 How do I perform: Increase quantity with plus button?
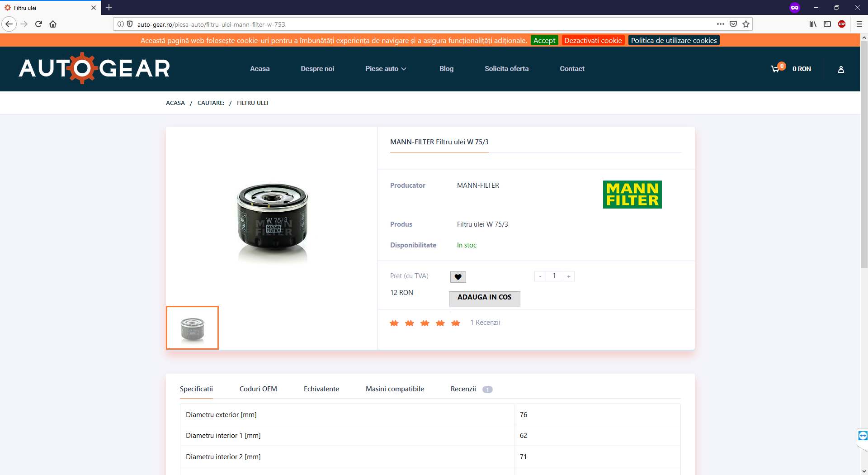click(569, 276)
